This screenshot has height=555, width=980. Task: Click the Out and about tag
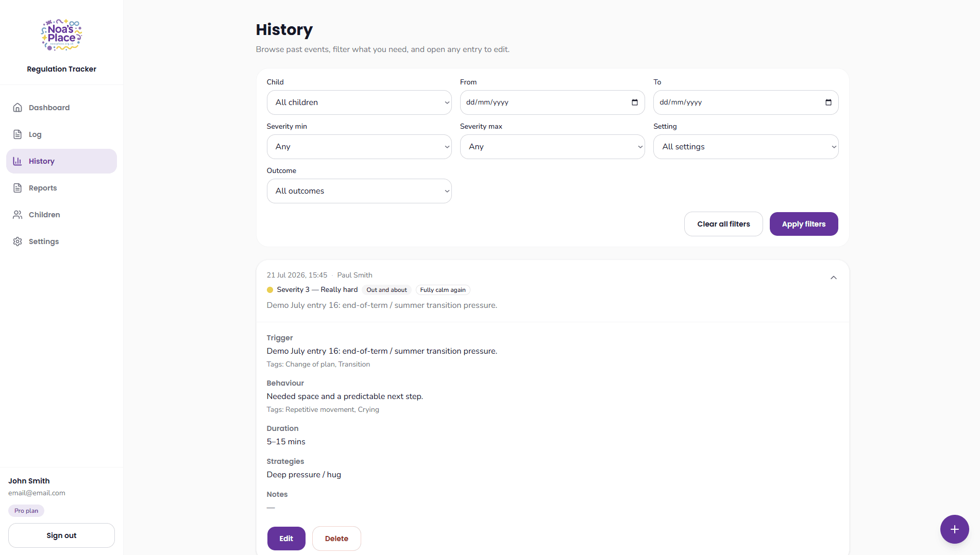(x=386, y=290)
